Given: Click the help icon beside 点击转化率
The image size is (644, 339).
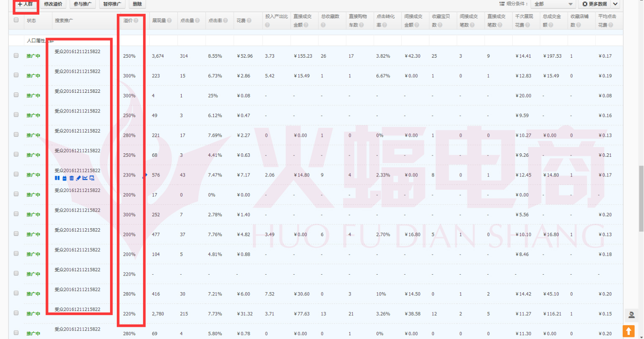Looking at the screenshot, I should (x=384, y=25).
